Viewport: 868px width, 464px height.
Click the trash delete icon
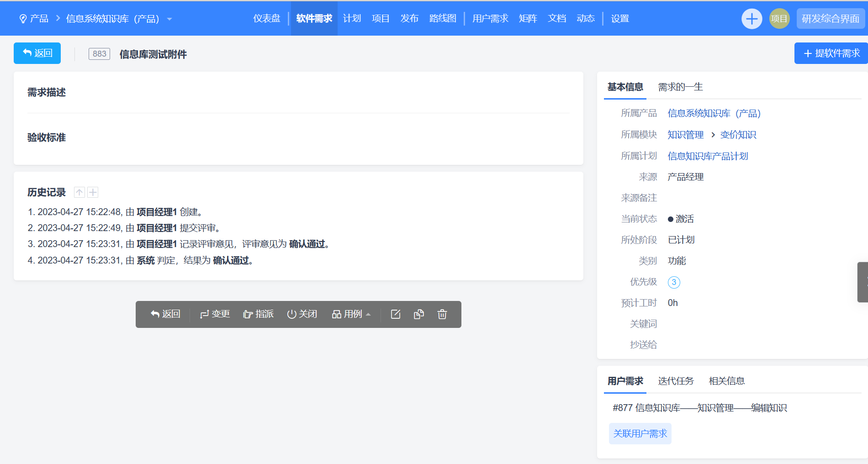click(442, 314)
